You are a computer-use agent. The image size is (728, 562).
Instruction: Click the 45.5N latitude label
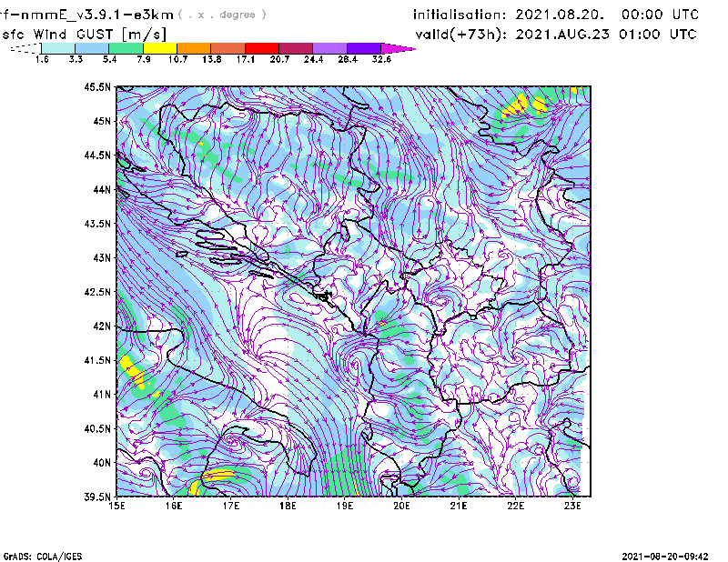97,86
